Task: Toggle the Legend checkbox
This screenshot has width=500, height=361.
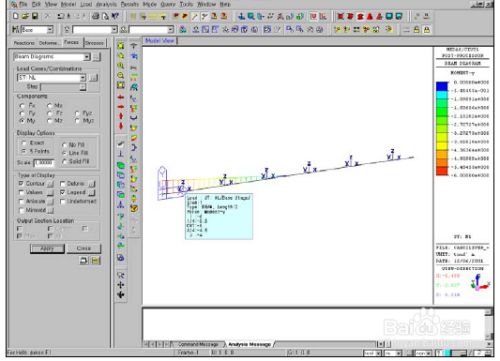Action: [62, 193]
